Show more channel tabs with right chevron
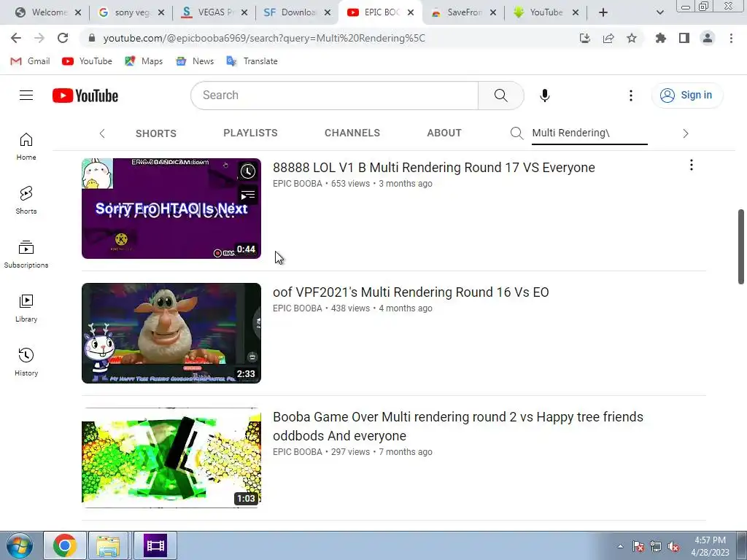Image resolution: width=747 pixels, height=560 pixels. click(686, 134)
